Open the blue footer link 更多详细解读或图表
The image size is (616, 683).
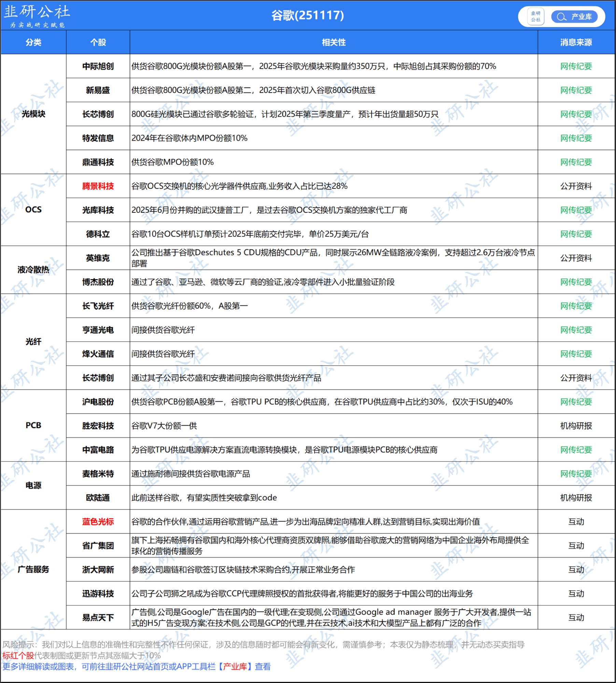pyautogui.click(x=38, y=666)
